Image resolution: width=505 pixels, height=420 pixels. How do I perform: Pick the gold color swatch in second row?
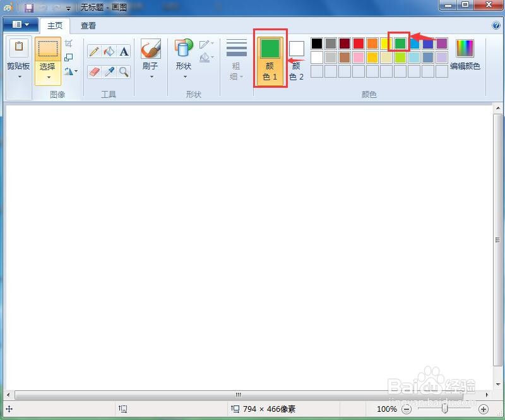(372, 57)
